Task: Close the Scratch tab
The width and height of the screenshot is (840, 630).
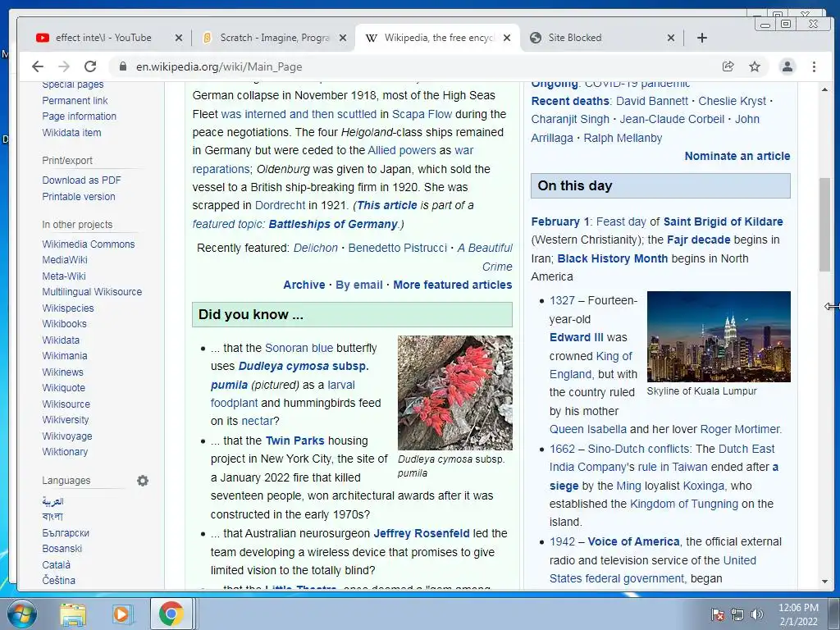Action: tap(343, 38)
